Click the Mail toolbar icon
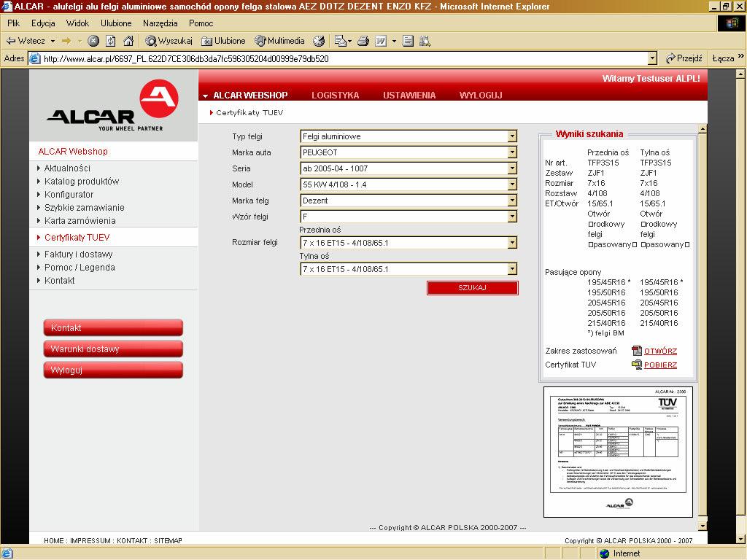The image size is (747, 560). [341, 41]
